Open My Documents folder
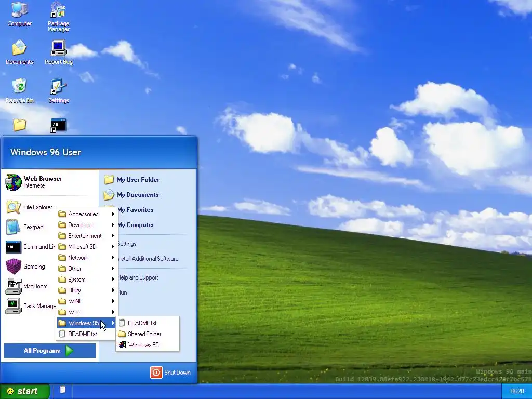This screenshot has width=532, height=399. point(131,195)
